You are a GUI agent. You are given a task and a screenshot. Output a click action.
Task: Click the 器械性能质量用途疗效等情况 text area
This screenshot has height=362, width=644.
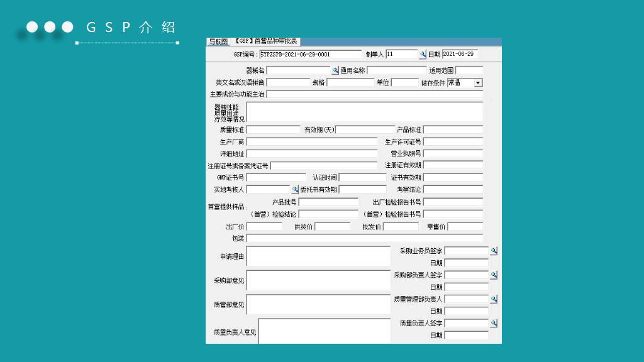point(364,112)
